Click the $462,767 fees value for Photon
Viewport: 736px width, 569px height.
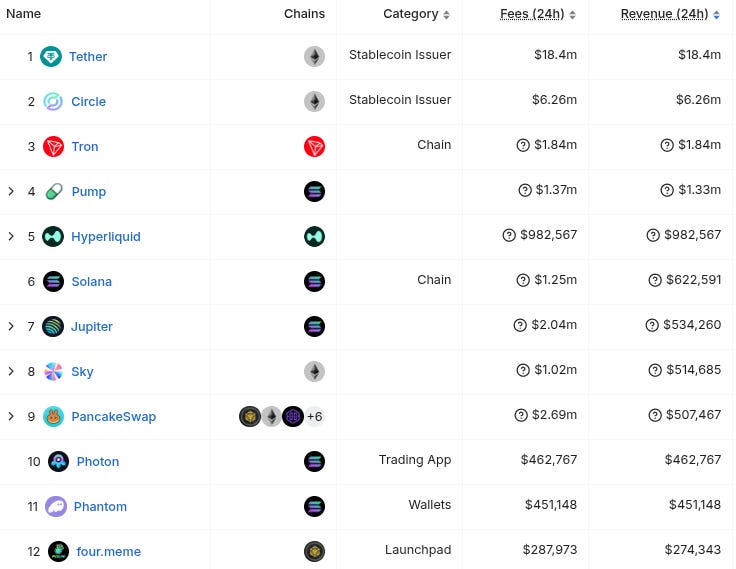tap(549, 460)
